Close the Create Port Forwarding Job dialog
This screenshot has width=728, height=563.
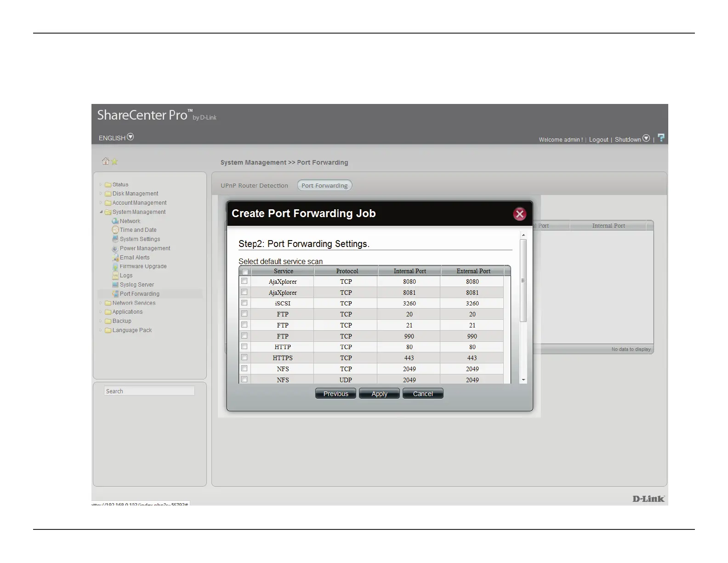(519, 214)
